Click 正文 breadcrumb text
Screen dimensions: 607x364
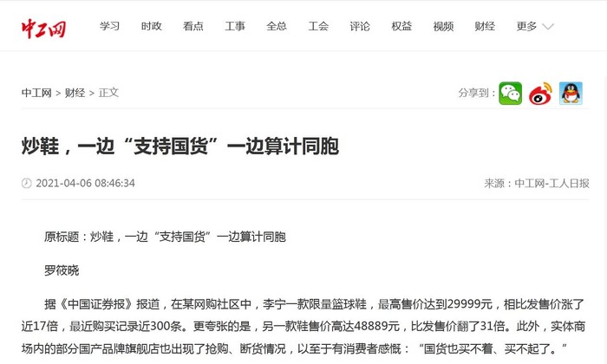[x=108, y=93]
